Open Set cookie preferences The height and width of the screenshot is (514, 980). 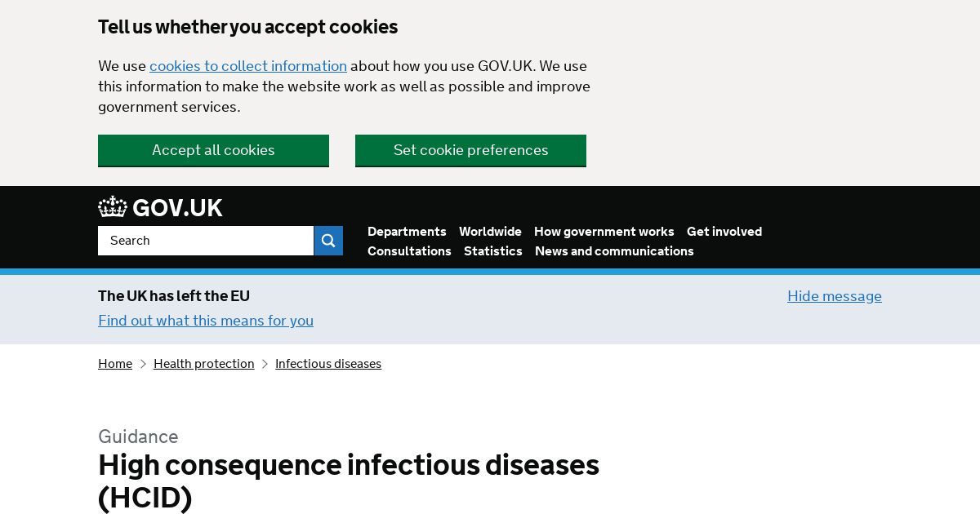click(470, 150)
